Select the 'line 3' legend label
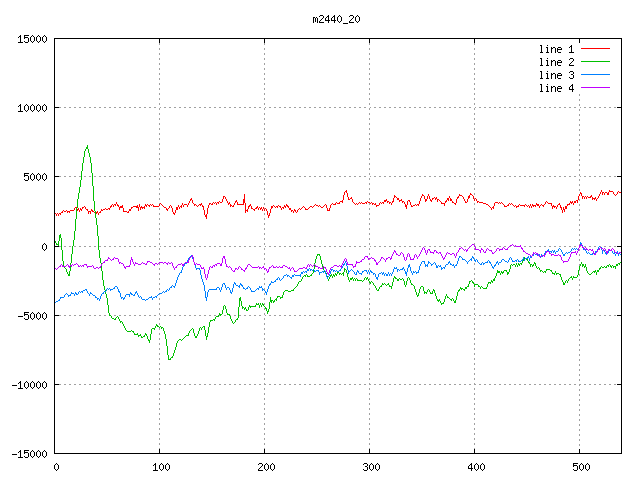The width and height of the screenshot is (640, 480). point(556,75)
